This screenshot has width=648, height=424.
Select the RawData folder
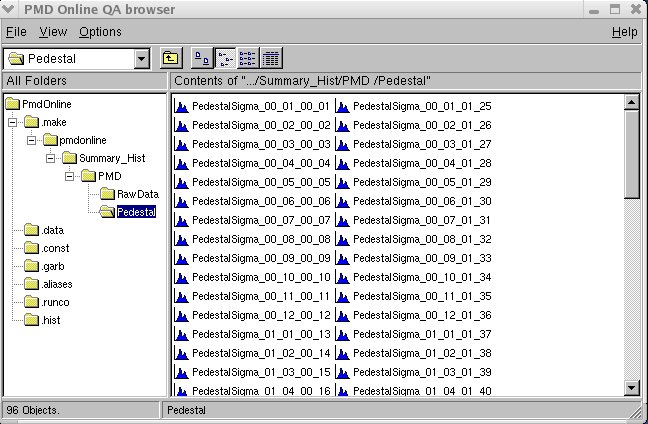130,194
